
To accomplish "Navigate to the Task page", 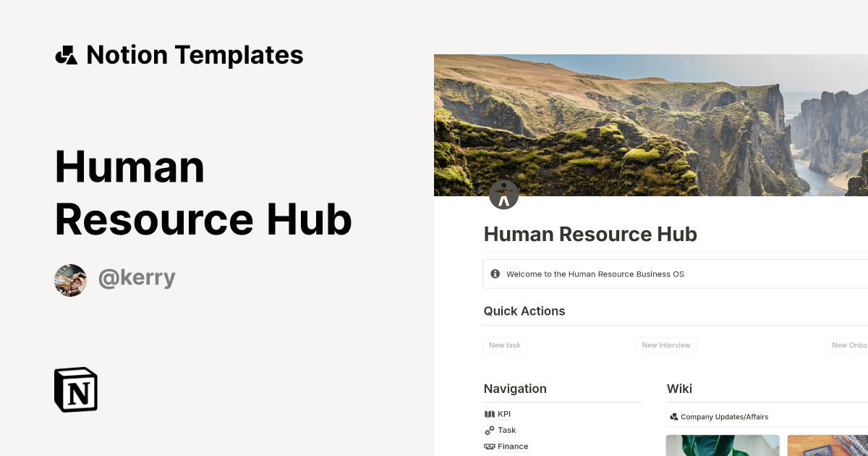I will pyautogui.click(x=508, y=429).
